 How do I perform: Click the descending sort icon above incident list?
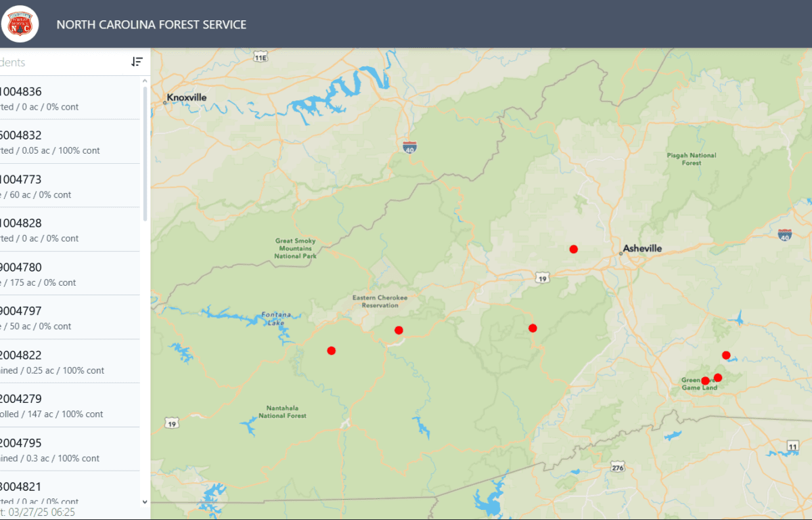(137, 62)
